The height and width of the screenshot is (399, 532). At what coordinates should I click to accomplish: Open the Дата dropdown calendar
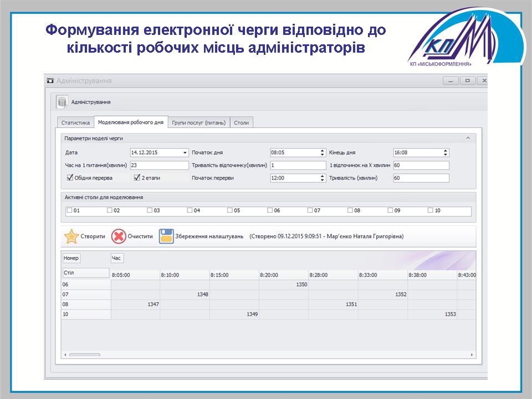(185, 152)
